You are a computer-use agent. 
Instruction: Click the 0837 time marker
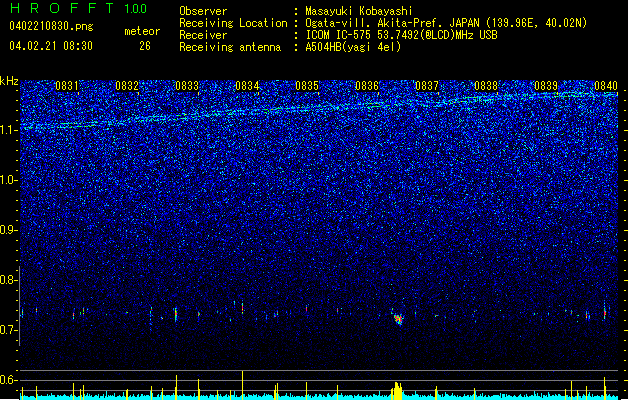(x=427, y=86)
